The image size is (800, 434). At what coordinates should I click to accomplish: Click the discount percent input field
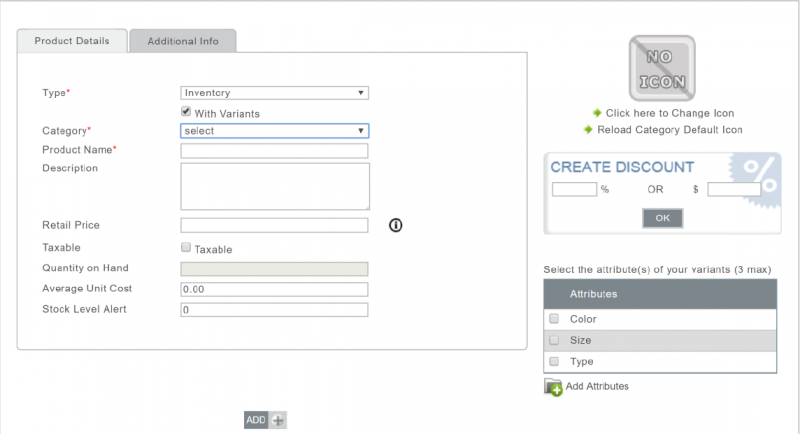pyautogui.click(x=574, y=189)
